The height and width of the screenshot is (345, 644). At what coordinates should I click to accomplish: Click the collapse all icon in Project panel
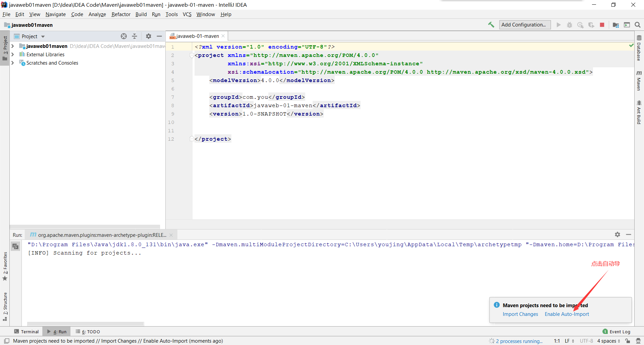(x=135, y=36)
